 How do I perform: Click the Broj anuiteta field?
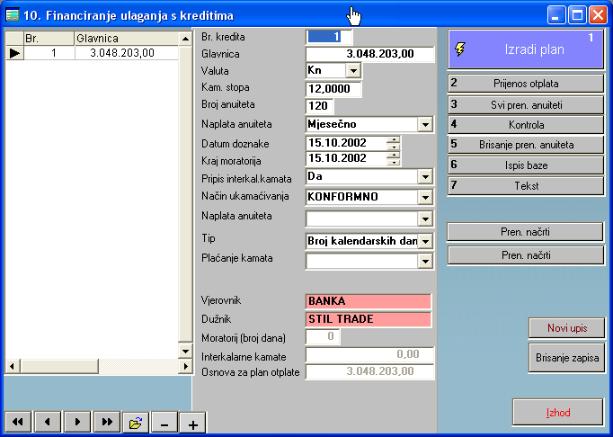(319, 106)
